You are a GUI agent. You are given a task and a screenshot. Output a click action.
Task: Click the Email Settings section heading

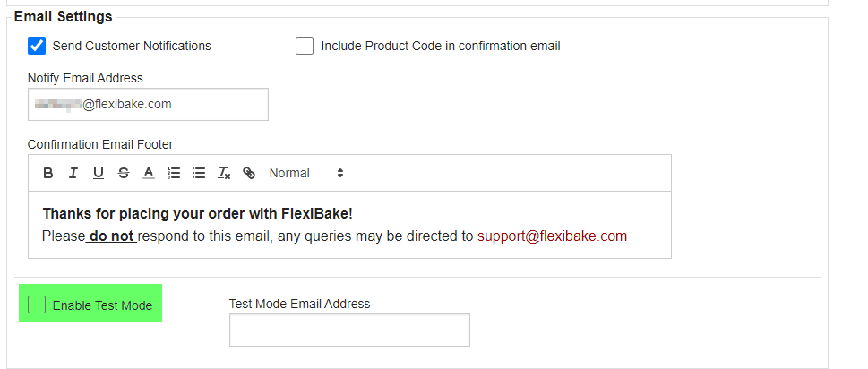tap(63, 17)
